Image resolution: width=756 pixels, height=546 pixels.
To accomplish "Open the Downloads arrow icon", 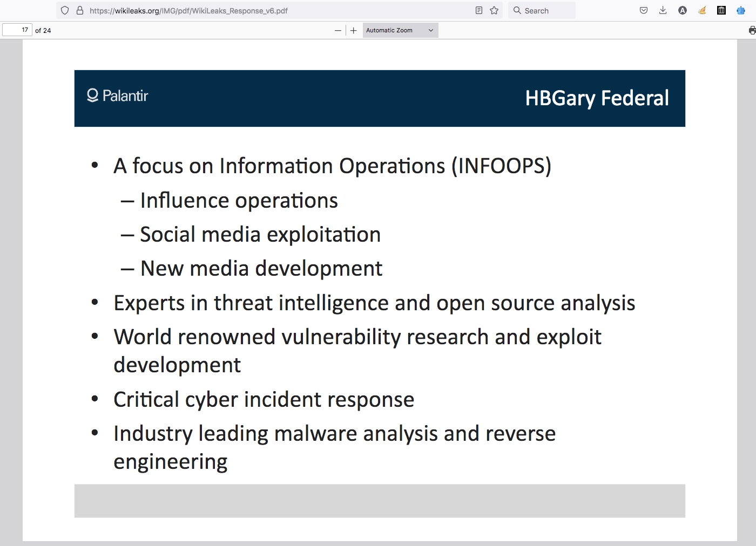I will [x=663, y=10].
